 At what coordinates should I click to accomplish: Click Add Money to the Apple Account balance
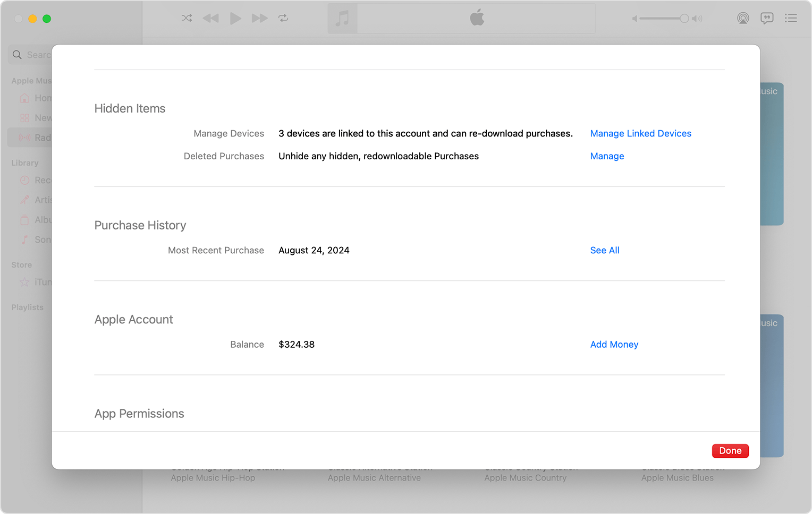coord(614,344)
